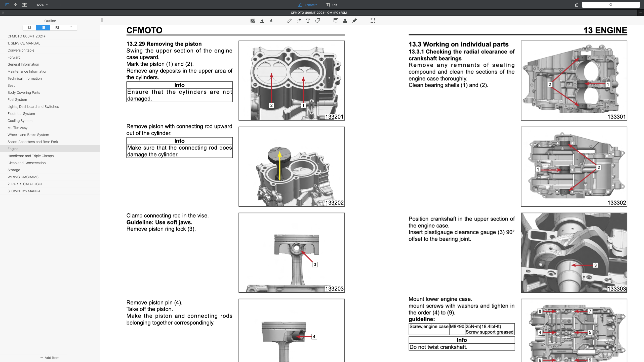
Task: Open Cooling System in the outline
Action: [20, 121]
